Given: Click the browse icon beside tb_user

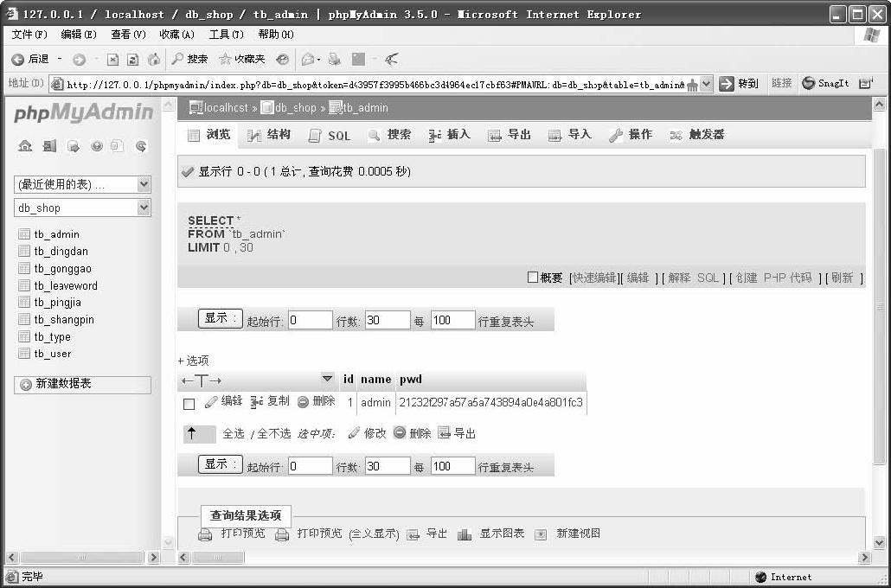Looking at the screenshot, I should [x=24, y=354].
